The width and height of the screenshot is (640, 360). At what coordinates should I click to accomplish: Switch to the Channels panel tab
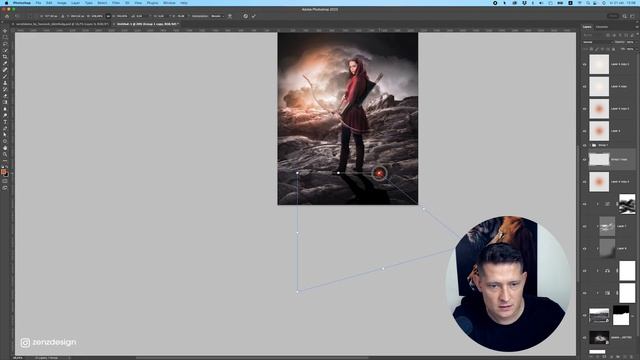(602, 27)
